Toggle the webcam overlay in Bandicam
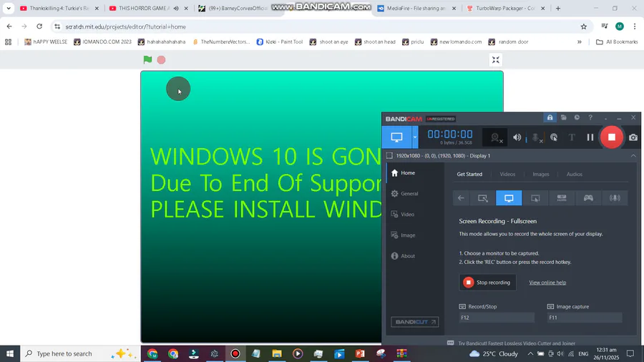 [496, 137]
